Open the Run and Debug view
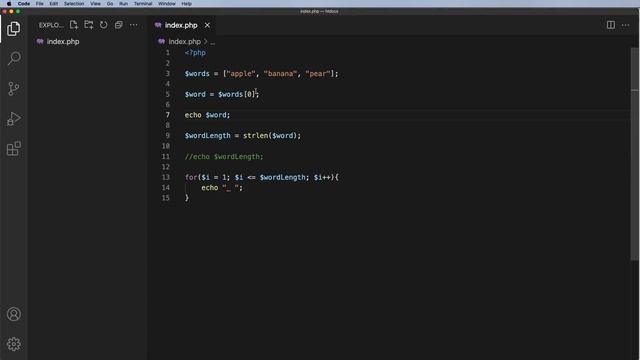The width and height of the screenshot is (640, 360). pos(13,119)
